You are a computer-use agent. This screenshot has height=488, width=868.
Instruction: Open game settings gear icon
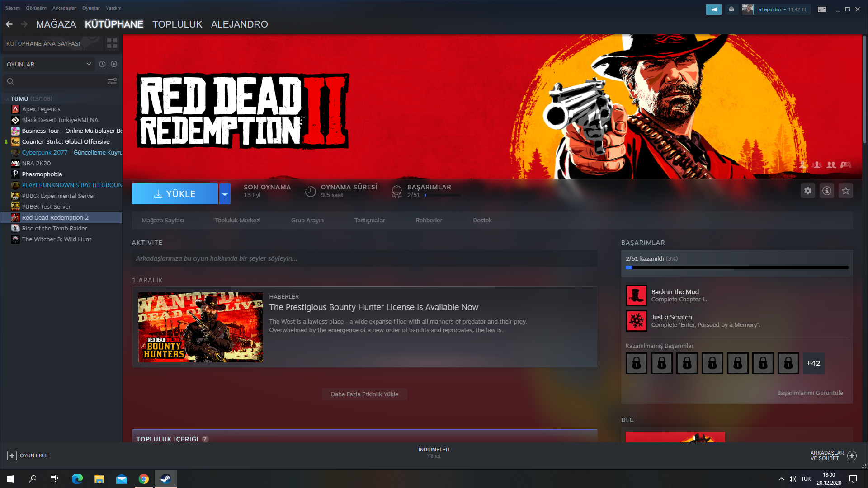click(x=808, y=191)
